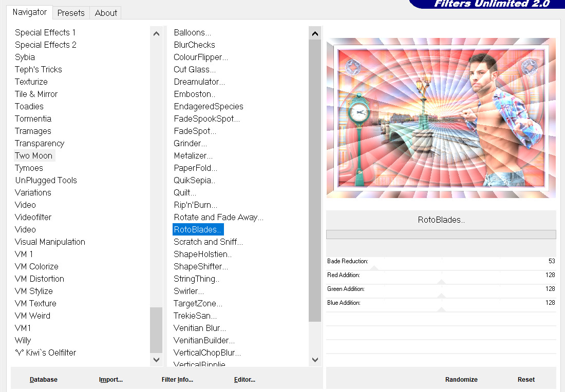Click the Import... button

[111, 380]
